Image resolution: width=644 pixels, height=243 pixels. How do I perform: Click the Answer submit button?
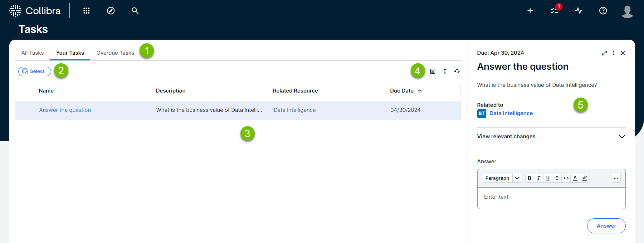pos(606,226)
